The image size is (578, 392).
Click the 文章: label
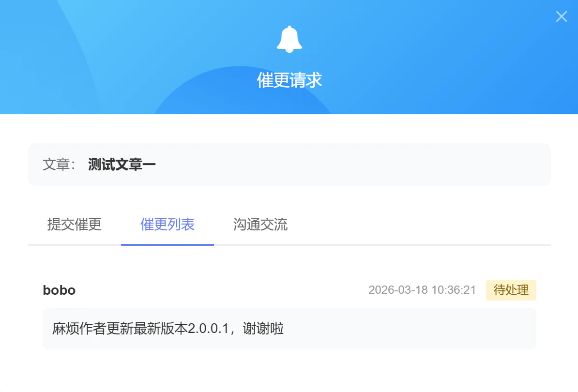59,165
